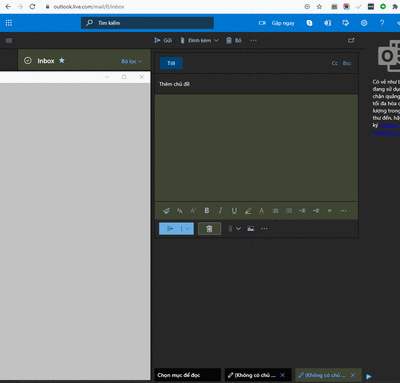Attach a file using the paperclip icon
Screen dimensions: 400x383
pyautogui.click(x=230, y=229)
